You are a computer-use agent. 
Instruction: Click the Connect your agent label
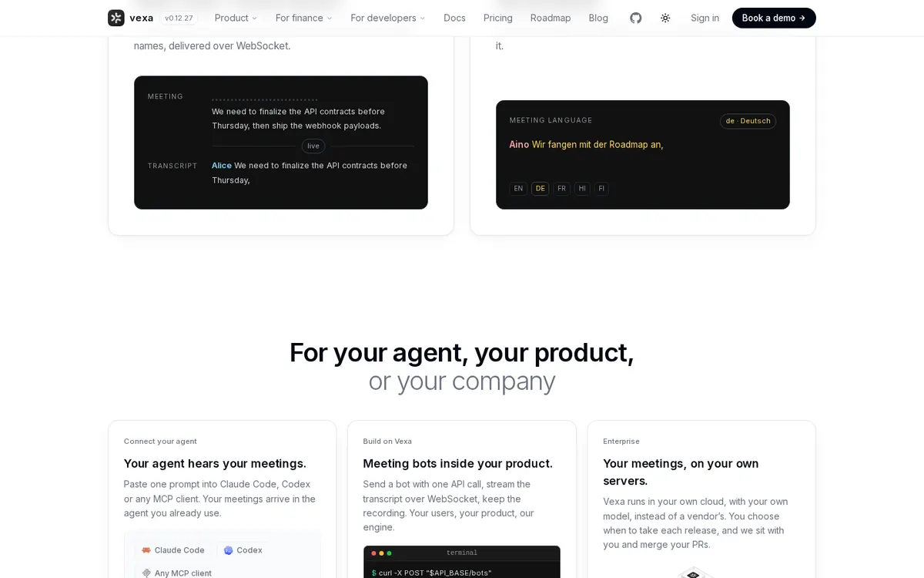[x=160, y=442]
